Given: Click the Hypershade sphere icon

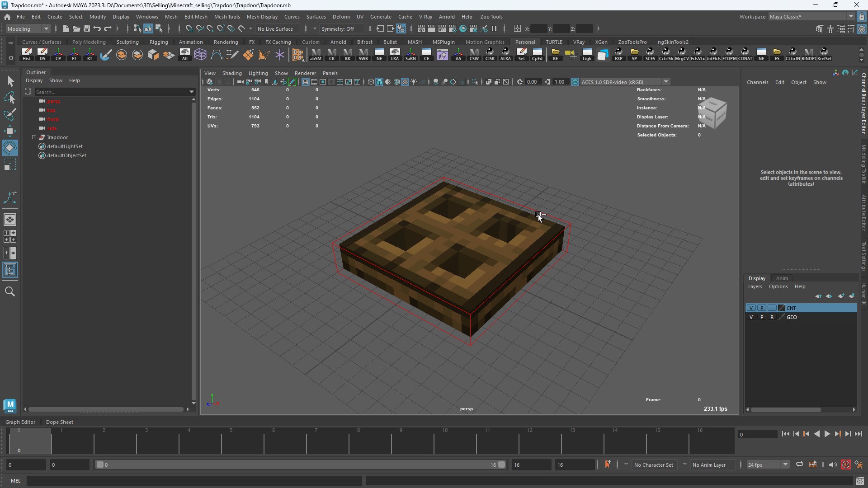Looking at the screenshot, I should coord(463,29).
